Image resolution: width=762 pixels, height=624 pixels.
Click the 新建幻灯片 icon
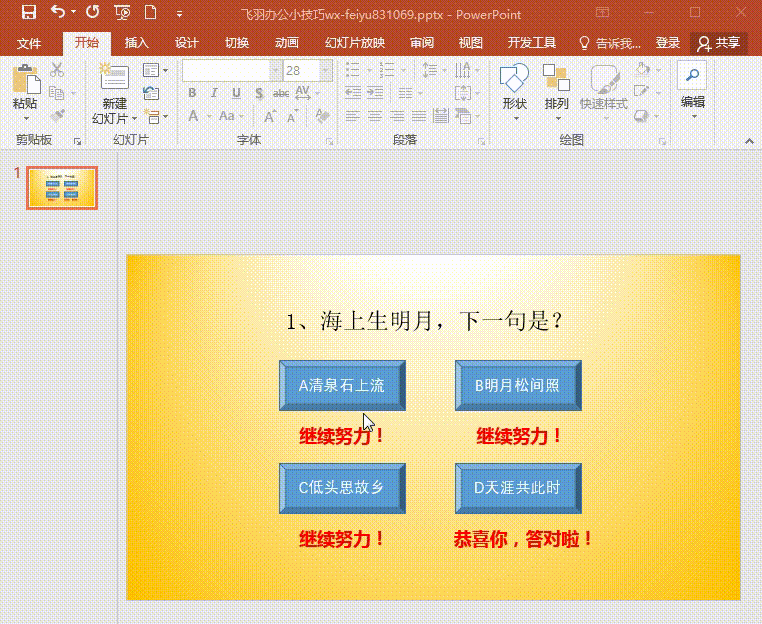tap(115, 77)
